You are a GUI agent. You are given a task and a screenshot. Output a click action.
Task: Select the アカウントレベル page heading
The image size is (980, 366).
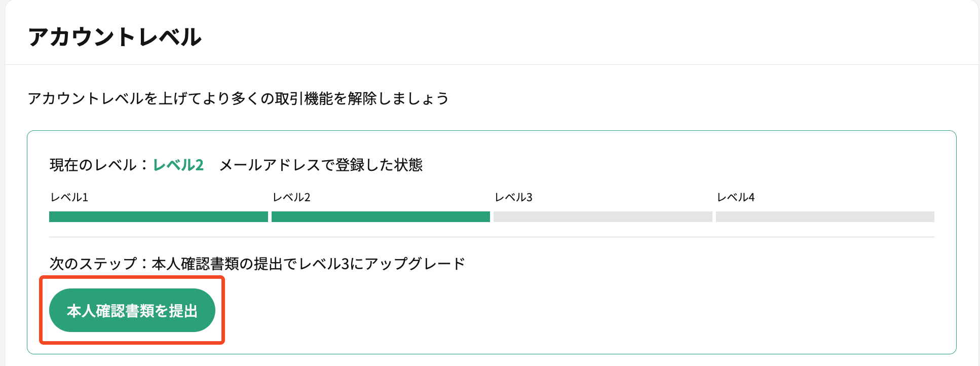click(x=115, y=37)
